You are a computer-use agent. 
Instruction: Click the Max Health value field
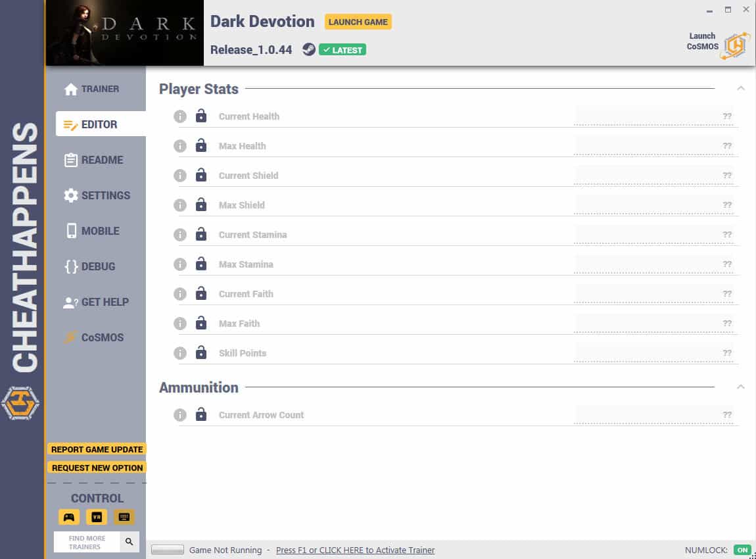(653, 145)
